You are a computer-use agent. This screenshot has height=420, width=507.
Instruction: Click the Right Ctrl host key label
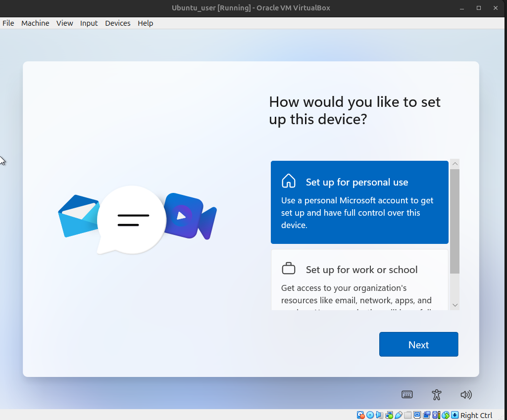(x=476, y=415)
